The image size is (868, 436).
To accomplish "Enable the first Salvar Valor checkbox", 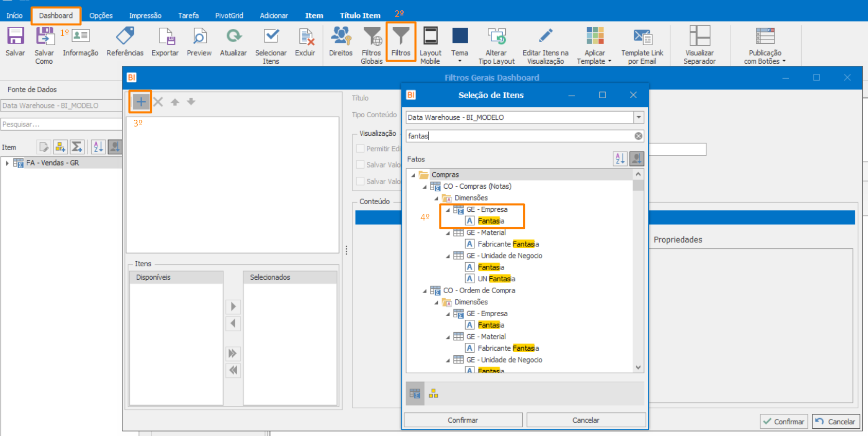I will (360, 165).
